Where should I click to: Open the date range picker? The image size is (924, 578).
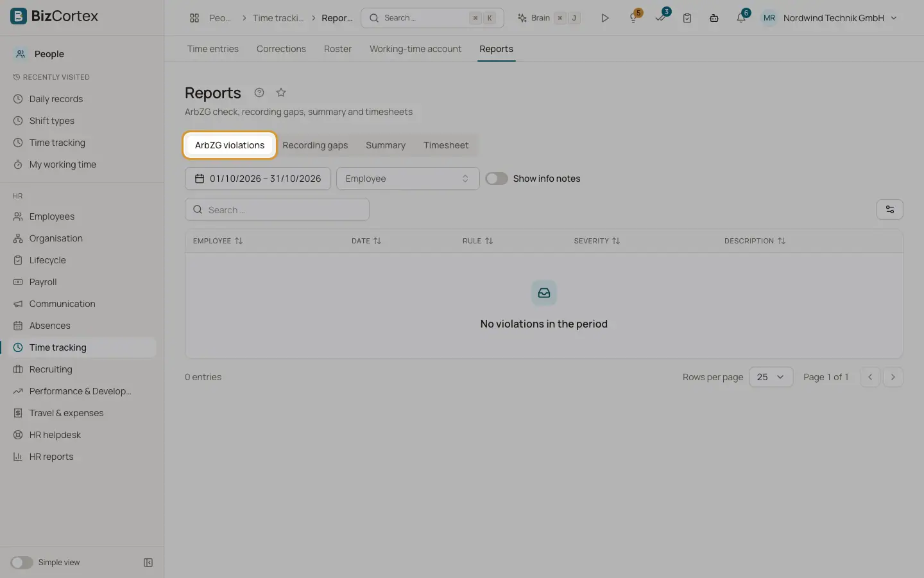pos(258,179)
